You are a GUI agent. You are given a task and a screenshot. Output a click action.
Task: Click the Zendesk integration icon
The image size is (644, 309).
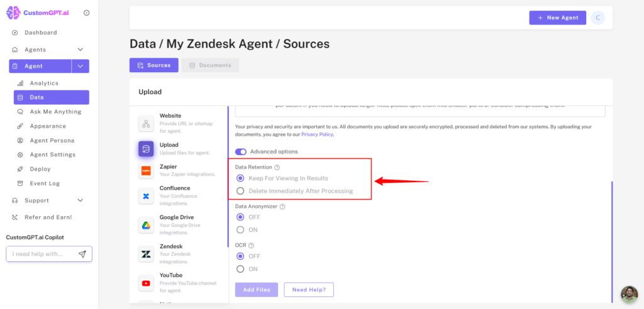point(146,254)
